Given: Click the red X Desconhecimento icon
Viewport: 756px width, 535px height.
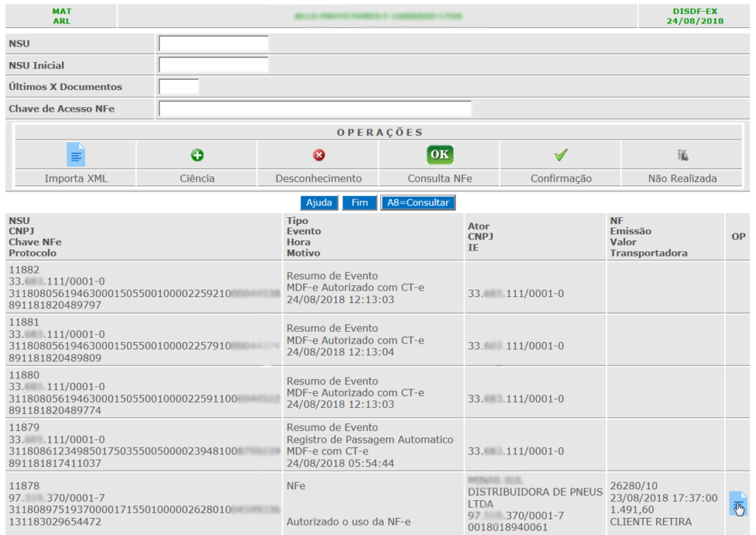Looking at the screenshot, I should [318, 155].
